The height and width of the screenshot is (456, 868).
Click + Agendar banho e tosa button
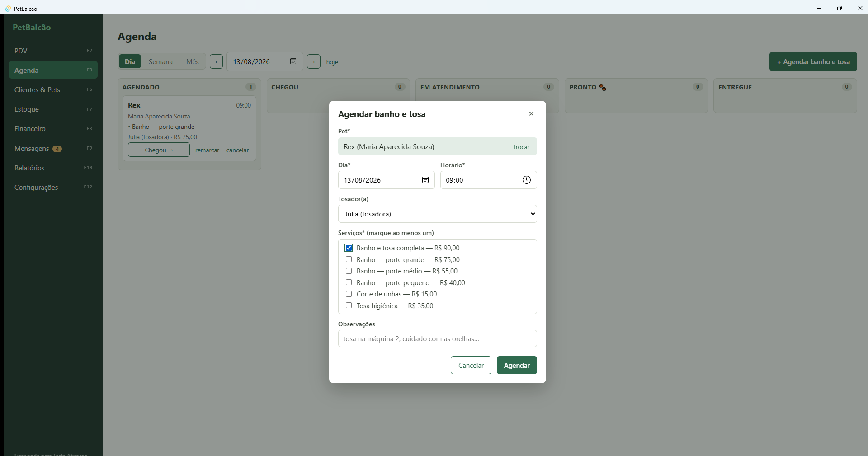[x=813, y=61]
